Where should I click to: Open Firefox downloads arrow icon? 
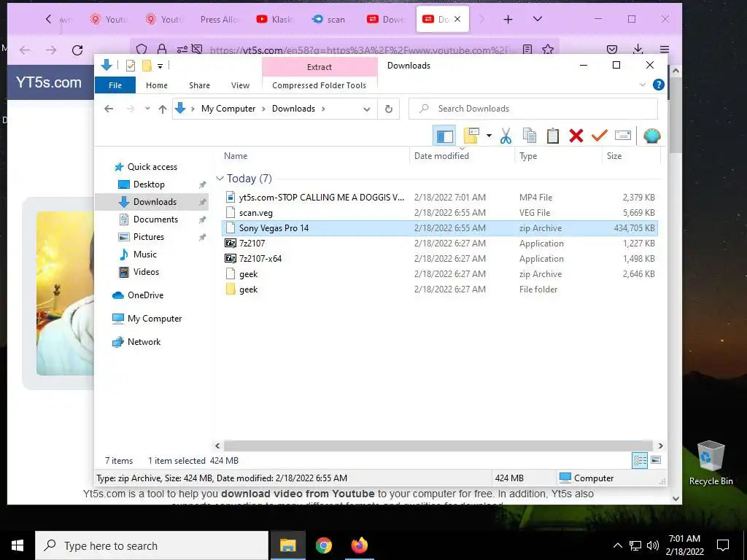pyautogui.click(x=638, y=49)
